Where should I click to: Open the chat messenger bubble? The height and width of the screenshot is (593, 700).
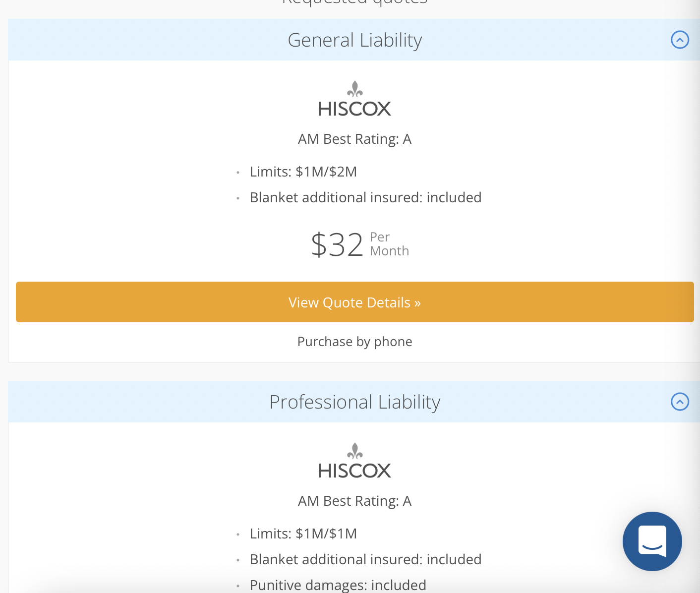click(x=652, y=541)
